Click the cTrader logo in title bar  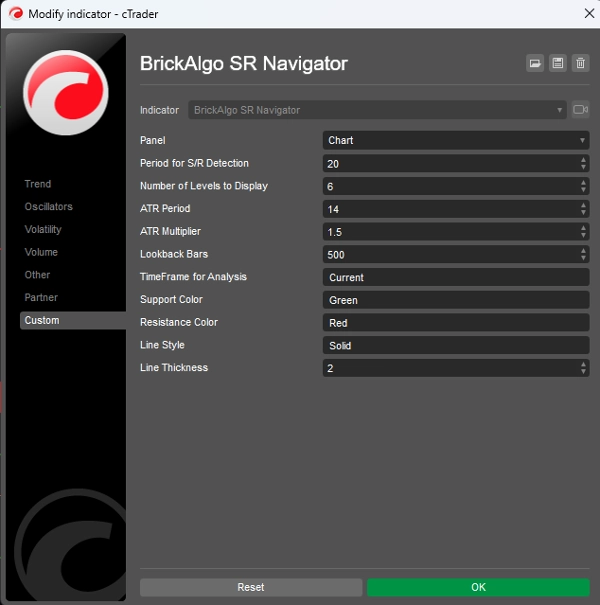[16, 14]
